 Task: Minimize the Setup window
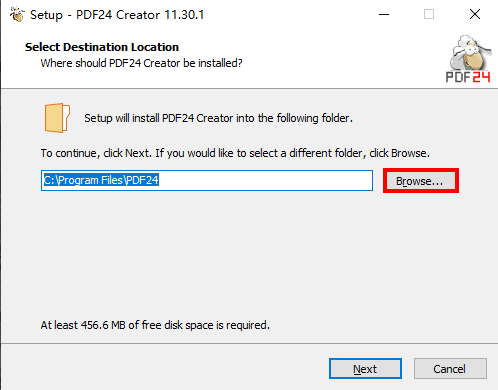click(384, 14)
